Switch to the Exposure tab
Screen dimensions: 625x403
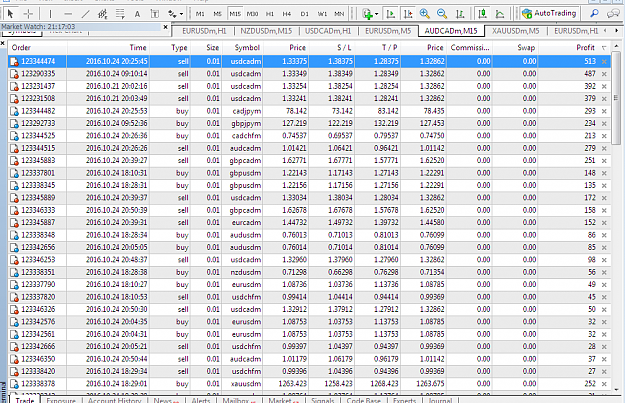tap(61, 400)
